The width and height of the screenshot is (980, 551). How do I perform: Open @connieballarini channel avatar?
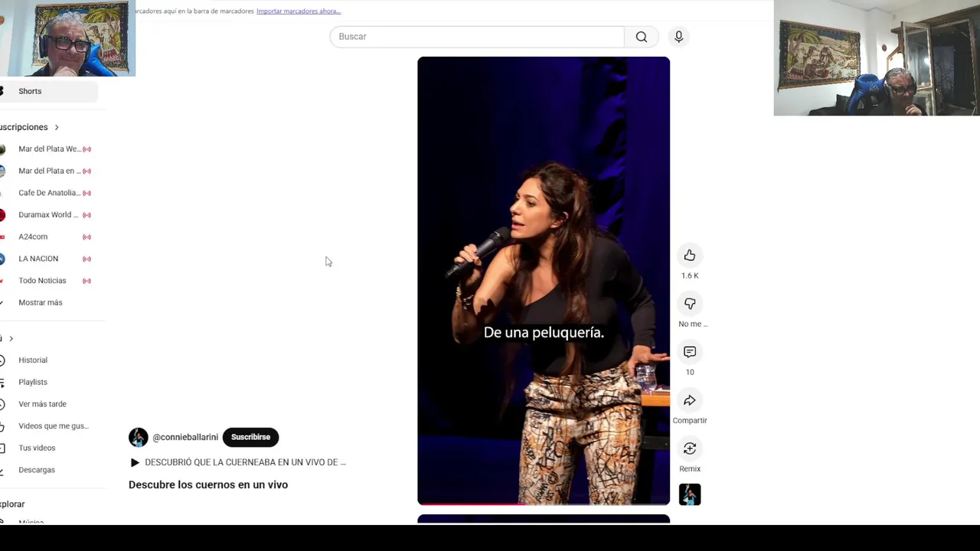tap(139, 437)
